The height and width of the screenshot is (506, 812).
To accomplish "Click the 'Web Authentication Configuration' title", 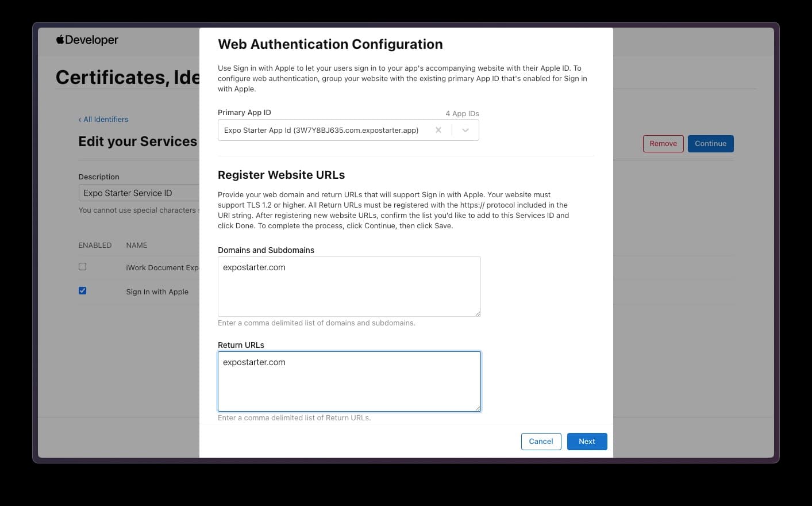I will (x=330, y=44).
